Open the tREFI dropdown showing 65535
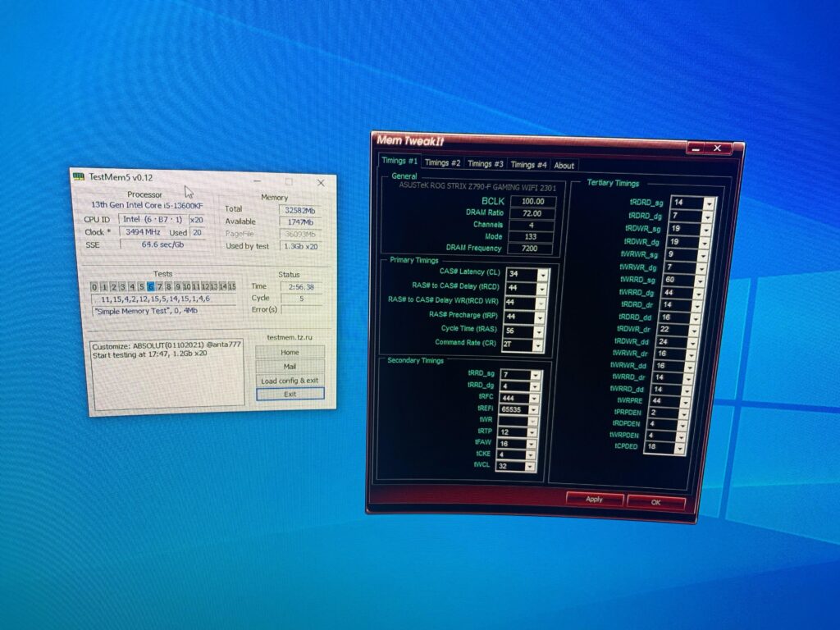 click(533, 410)
